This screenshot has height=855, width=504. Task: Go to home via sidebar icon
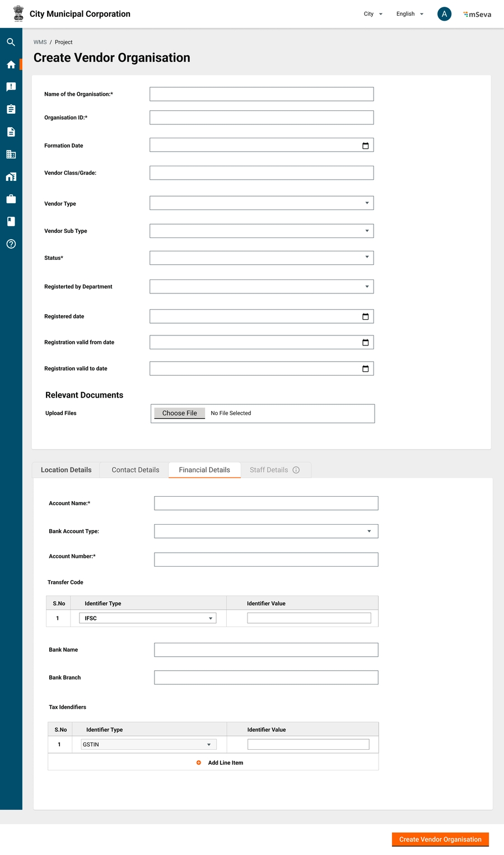pyautogui.click(x=11, y=64)
